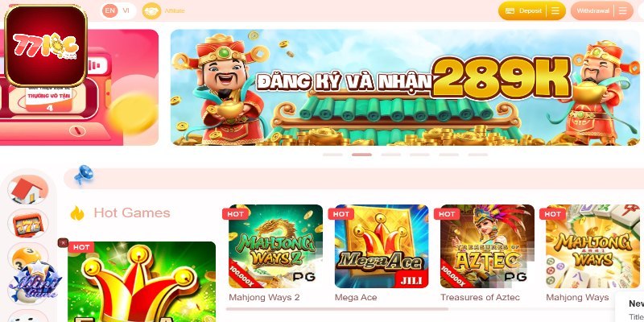Close the floating promo with the small x
The height and width of the screenshot is (322, 644).
coord(63,243)
